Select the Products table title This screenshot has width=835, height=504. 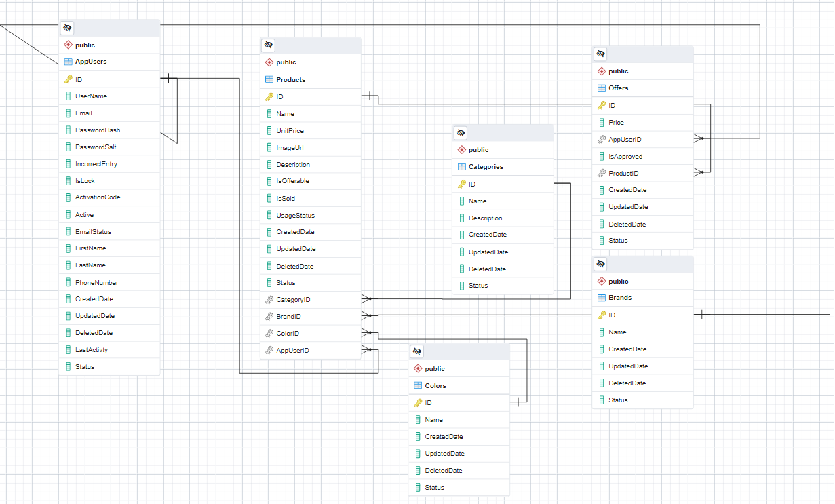291,79
